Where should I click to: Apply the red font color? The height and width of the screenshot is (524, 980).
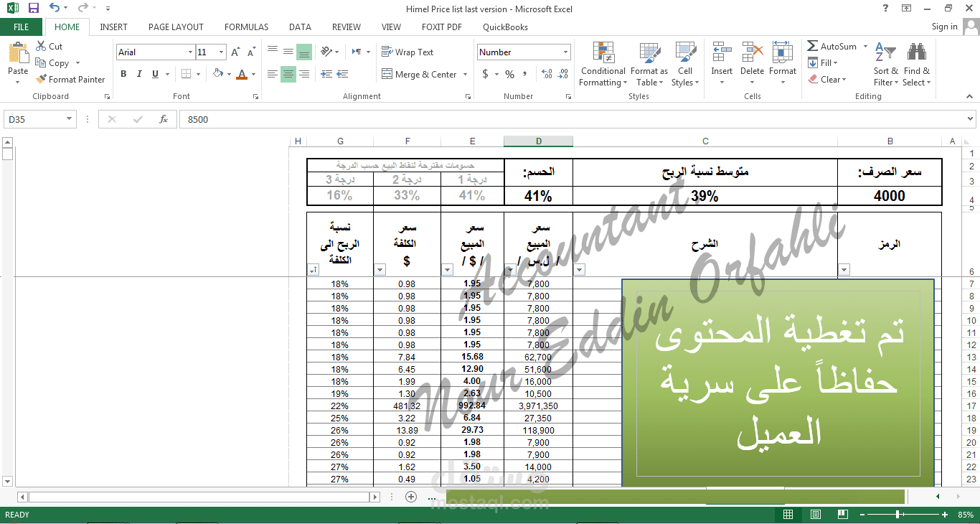(242, 74)
